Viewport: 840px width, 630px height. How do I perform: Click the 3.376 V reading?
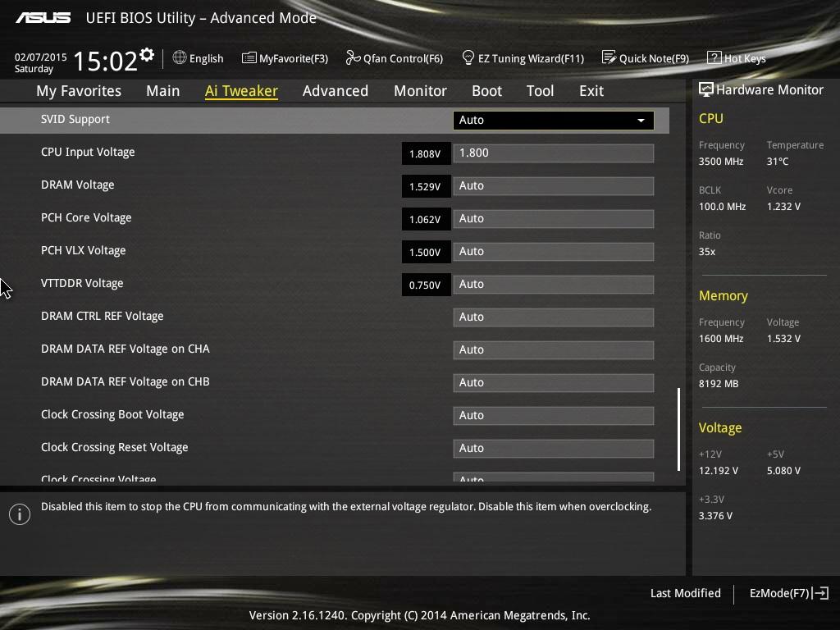click(x=715, y=516)
